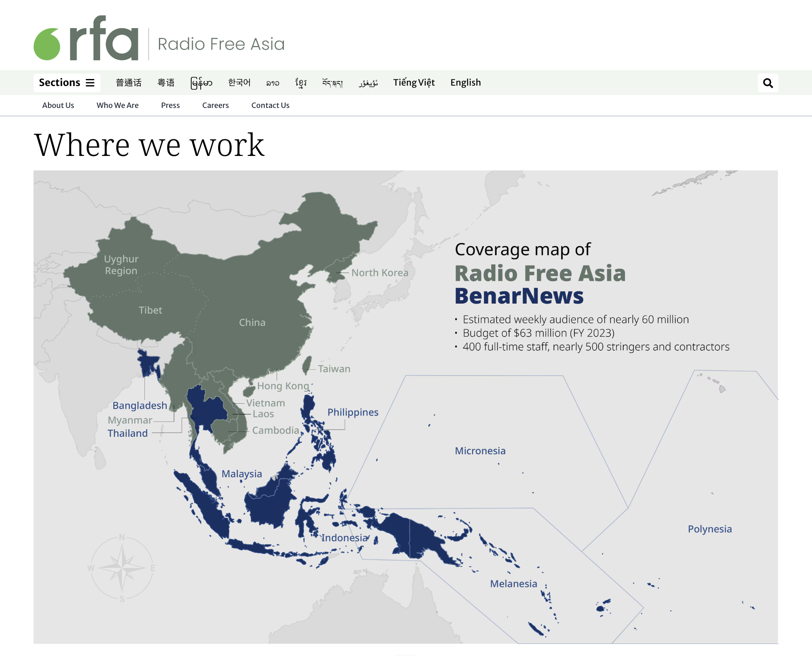Click the Indonesia map label

tap(345, 538)
